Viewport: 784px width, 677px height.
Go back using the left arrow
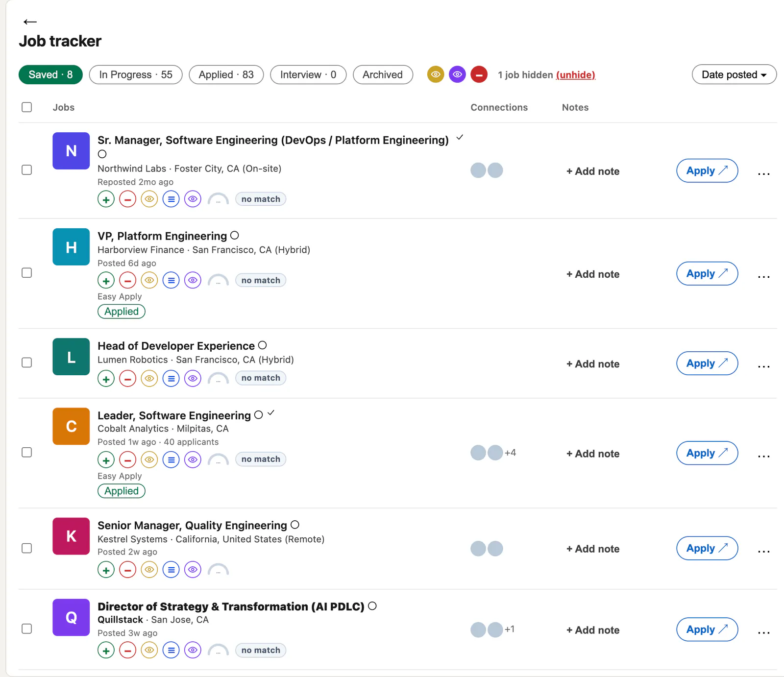(30, 22)
